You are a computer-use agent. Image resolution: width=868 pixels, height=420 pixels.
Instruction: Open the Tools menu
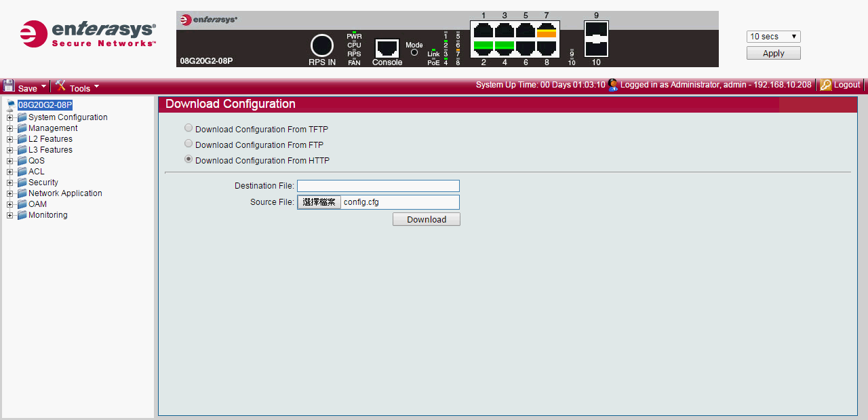coord(77,87)
